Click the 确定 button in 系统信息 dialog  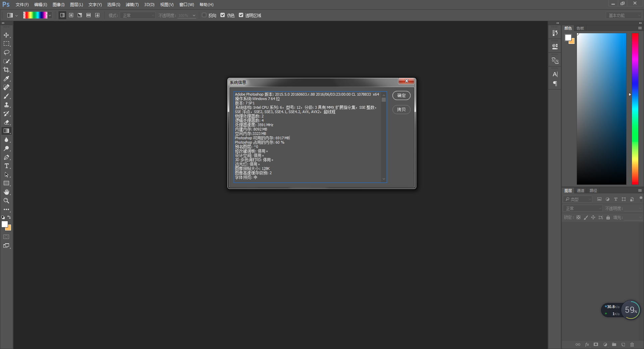pyautogui.click(x=401, y=96)
